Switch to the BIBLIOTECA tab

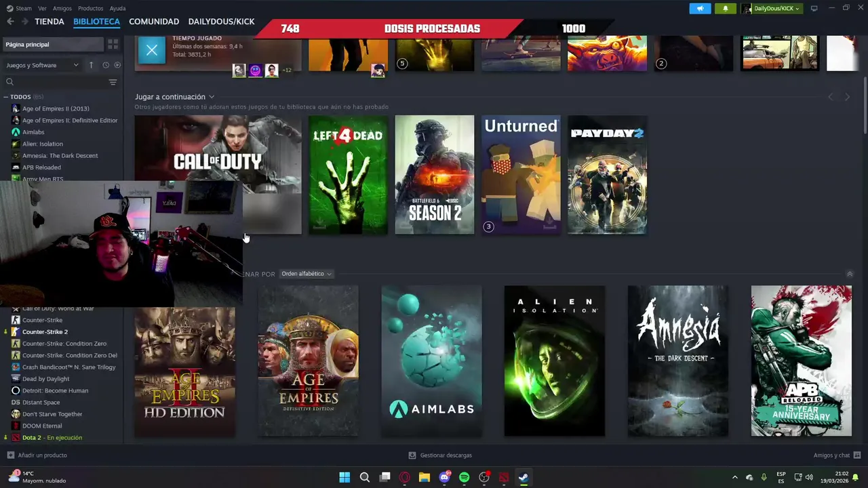96,22
